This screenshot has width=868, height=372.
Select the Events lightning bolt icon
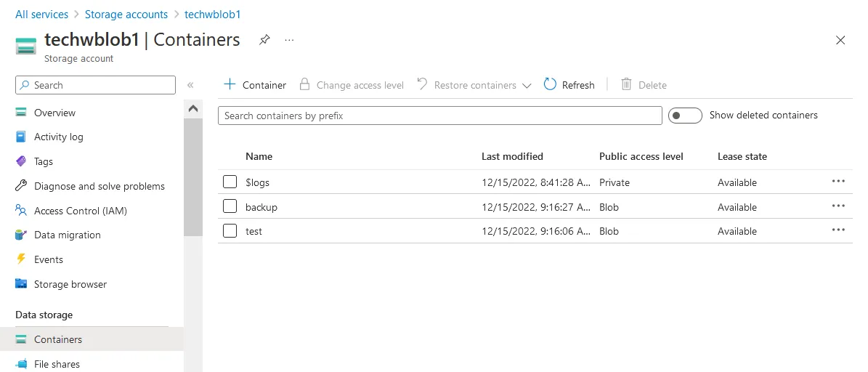(21, 259)
